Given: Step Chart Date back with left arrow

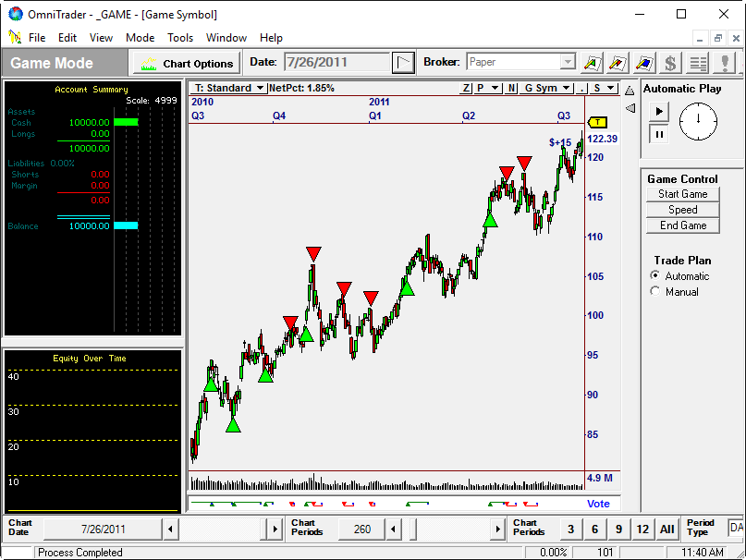Looking at the screenshot, I should [x=170, y=530].
